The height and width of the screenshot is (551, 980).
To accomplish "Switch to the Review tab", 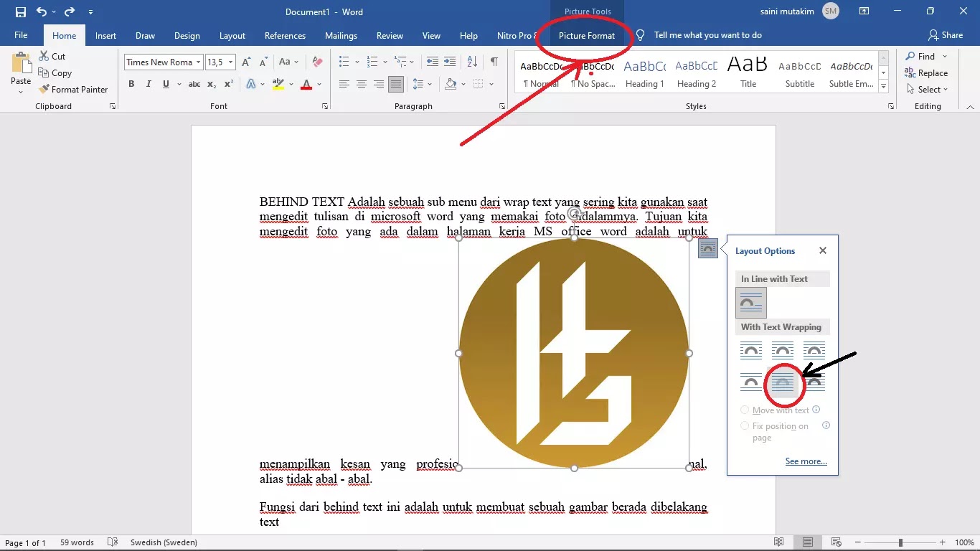I will coord(390,35).
